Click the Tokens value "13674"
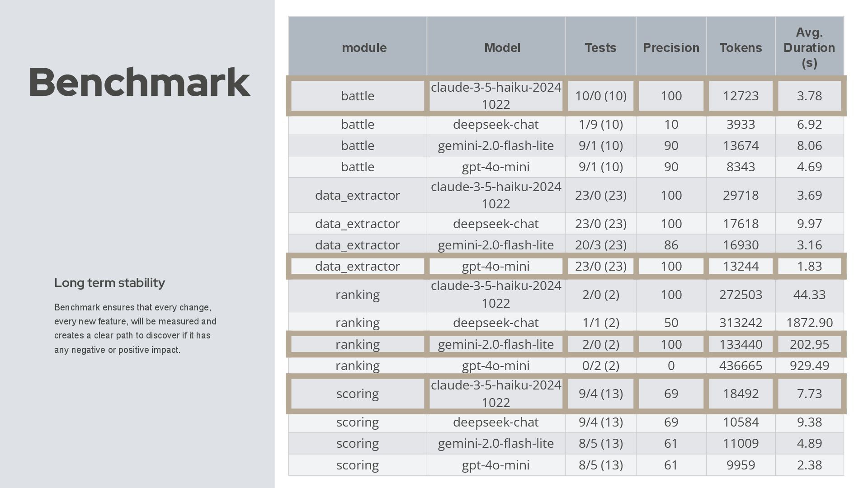 tap(741, 145)
